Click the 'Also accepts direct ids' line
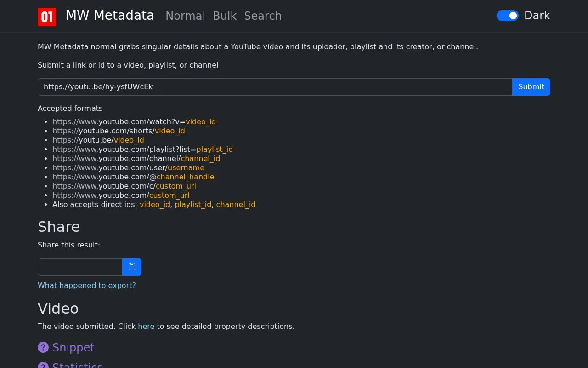Screen dimensions: 588x368 pyautogui.click(x=154, y=204)
